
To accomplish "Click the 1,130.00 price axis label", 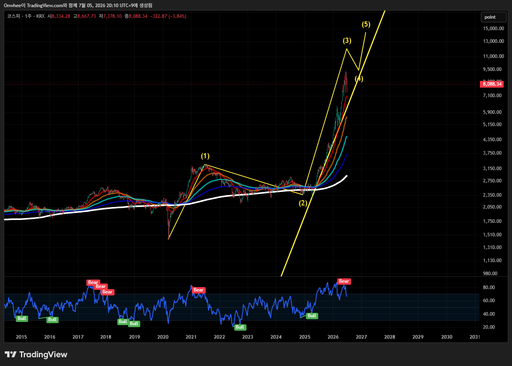I will tap(492, 260).
